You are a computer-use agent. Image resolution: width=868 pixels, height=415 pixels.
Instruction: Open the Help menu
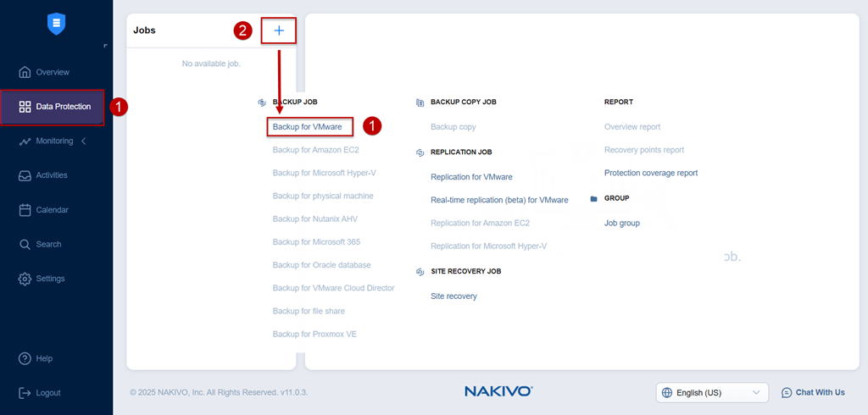pos(44,358)
